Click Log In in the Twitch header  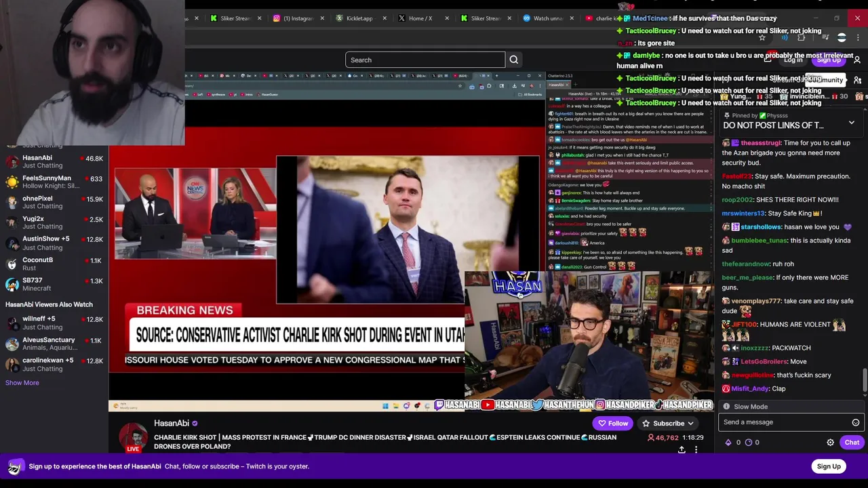coord(793,60)
